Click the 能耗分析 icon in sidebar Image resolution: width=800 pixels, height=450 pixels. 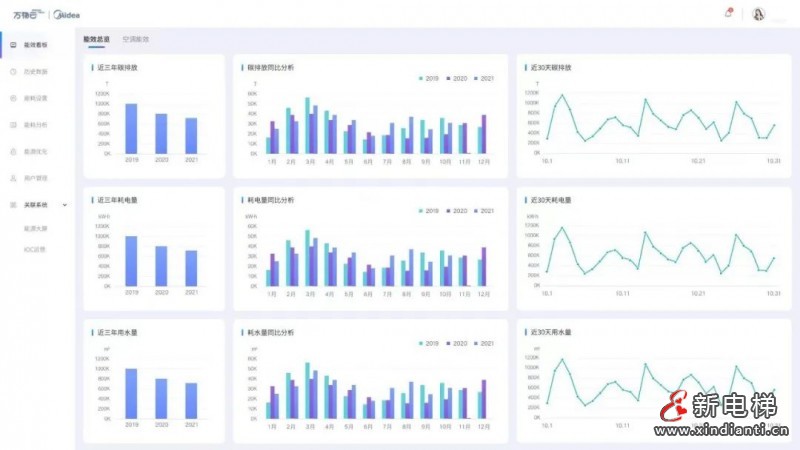click(13, 125)
